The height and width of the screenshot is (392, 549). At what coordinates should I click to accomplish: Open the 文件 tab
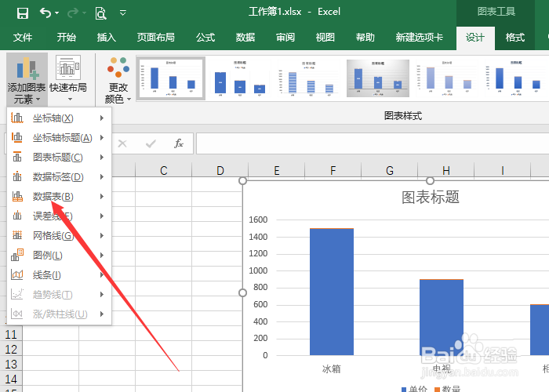tap(23, 37)
